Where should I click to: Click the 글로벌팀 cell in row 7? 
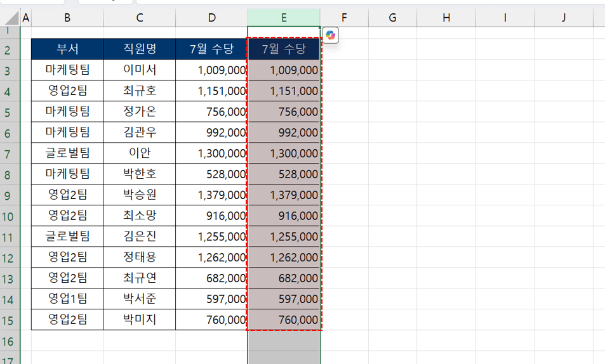click(x=67, y=153)
